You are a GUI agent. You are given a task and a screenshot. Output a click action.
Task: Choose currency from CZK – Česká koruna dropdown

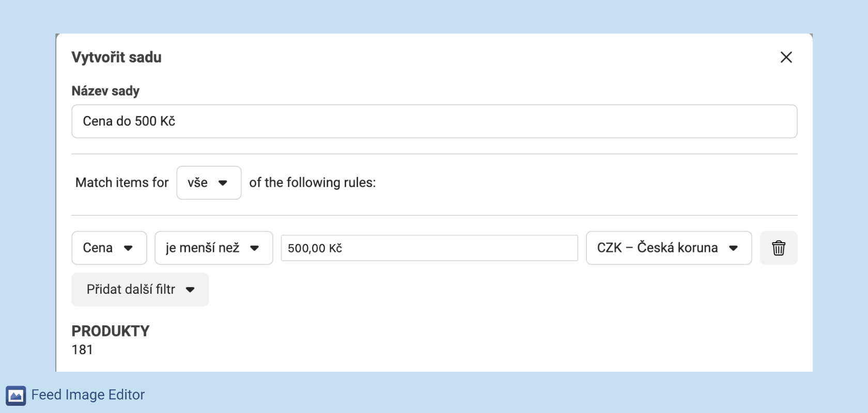click(668, 248)
